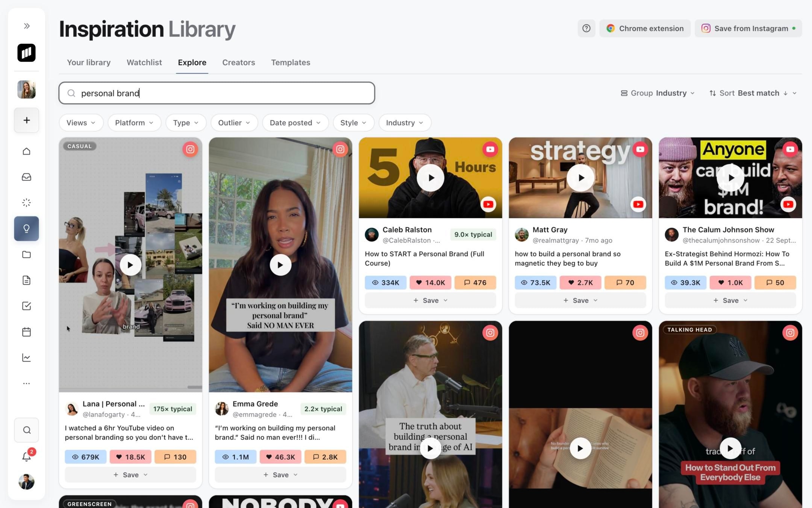Open the sparkle loader icon in sidebar
The image size is (812, 508).
tap(26, 203)
